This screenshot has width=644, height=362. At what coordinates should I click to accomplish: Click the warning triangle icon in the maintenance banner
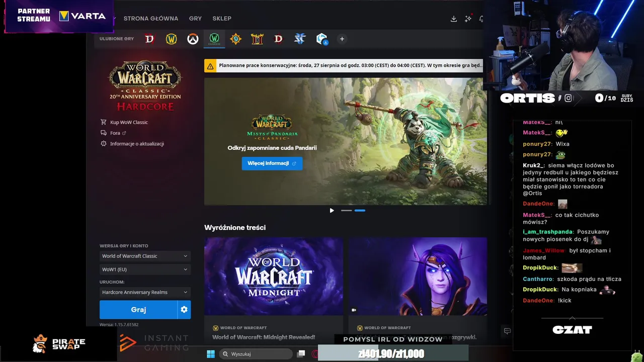pyautogui.click(x=210, y=66)
